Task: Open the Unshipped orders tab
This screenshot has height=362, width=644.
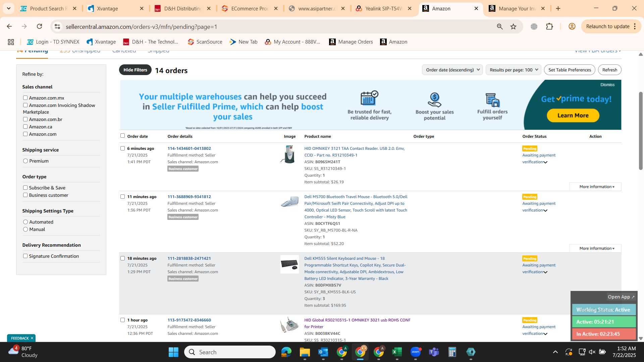Action: pos(80,51)
